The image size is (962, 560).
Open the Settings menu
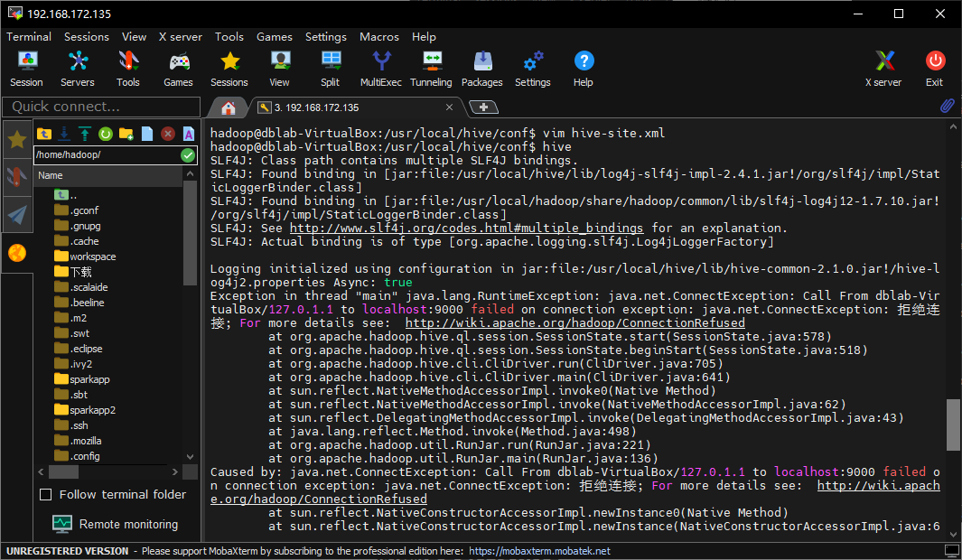tap(326, 37)
